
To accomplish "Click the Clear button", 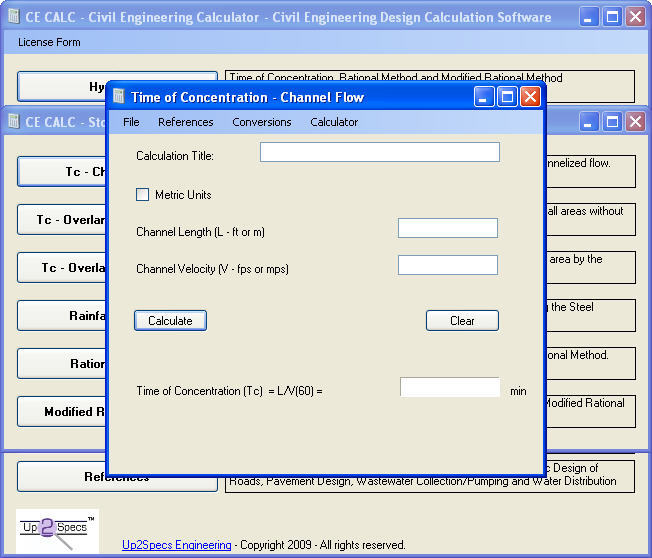I will pyautogui.click(x=462, y=321).
